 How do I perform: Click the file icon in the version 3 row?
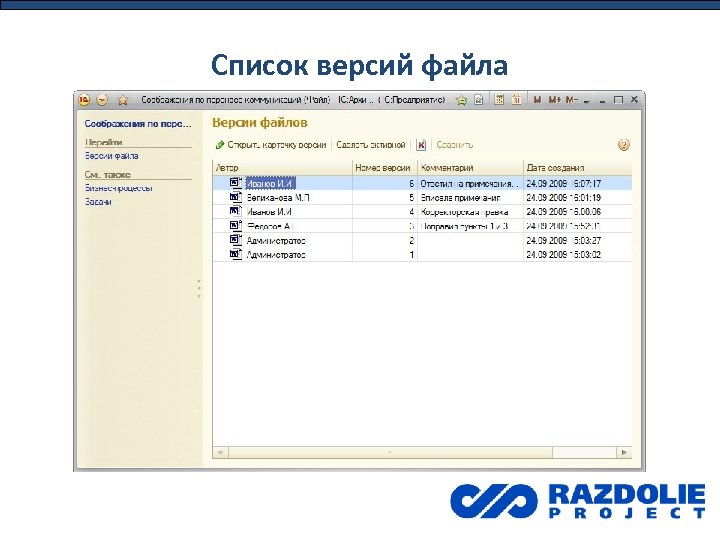click(x=236, y=225)
